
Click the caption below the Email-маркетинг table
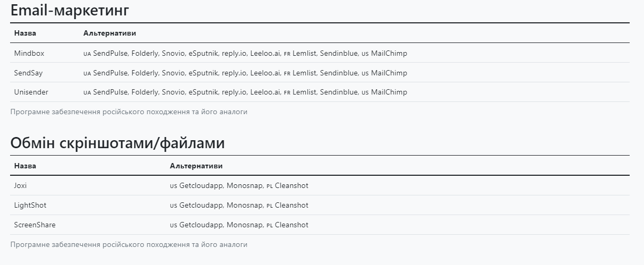coord(128,112)
